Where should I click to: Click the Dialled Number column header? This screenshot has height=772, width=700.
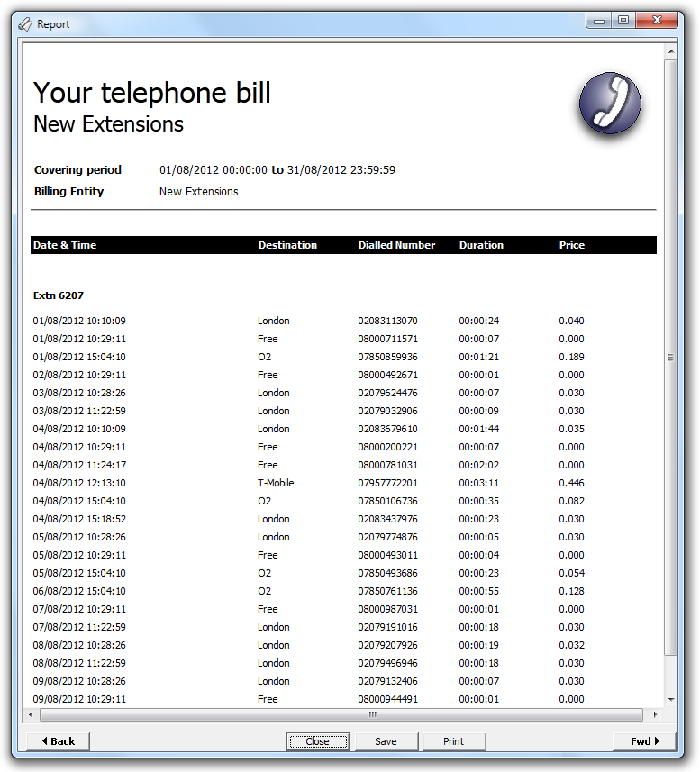[396, 245]
